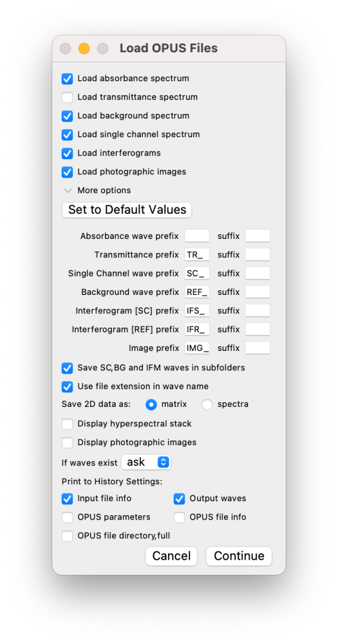Click Set to Default Values button

127,210
